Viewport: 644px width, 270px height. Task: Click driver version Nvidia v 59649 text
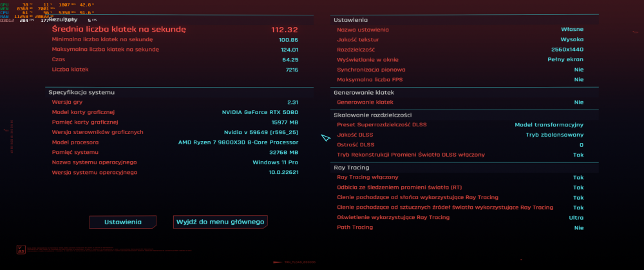[261, 132]
